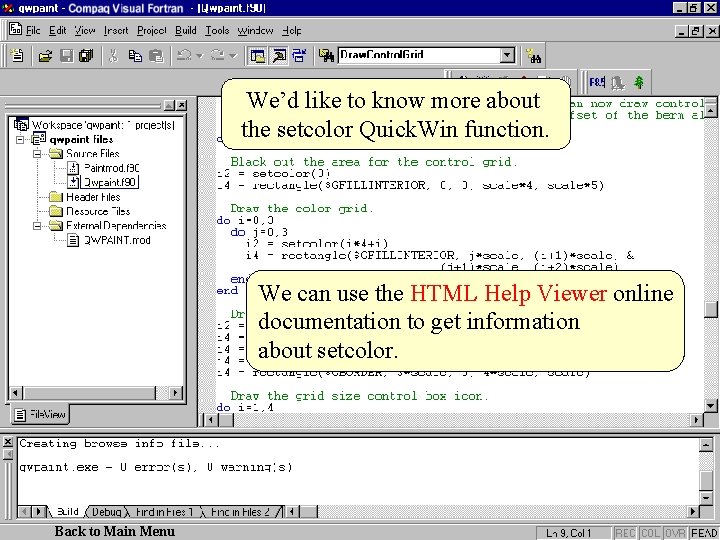
Task: Select the Header Files folder
Action: (x=93, y=197)
